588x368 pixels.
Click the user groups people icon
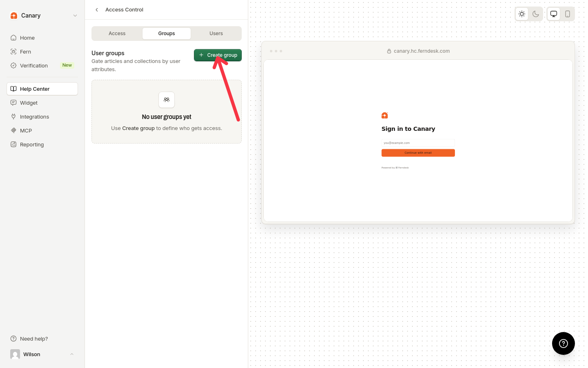(x=167, y=100)
